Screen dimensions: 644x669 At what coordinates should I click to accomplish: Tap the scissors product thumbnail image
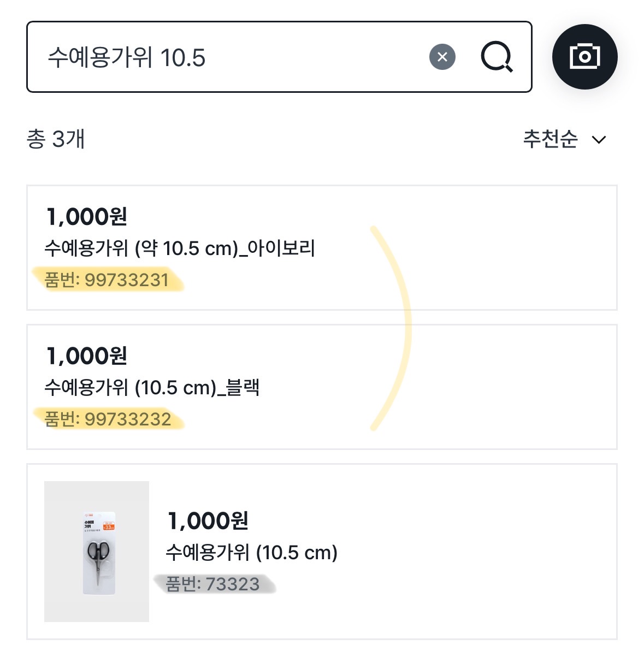(x=97, y=551)
